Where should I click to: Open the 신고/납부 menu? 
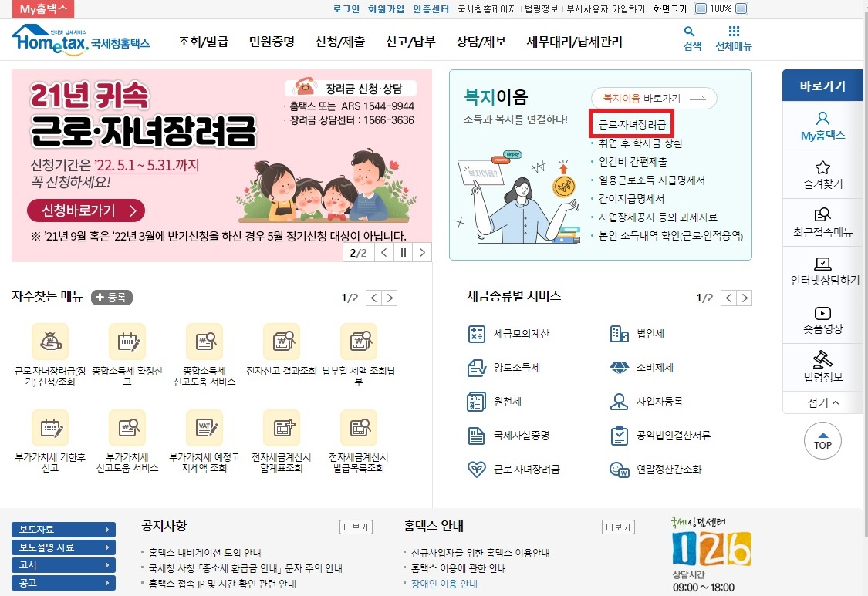[x=410, y=42]
